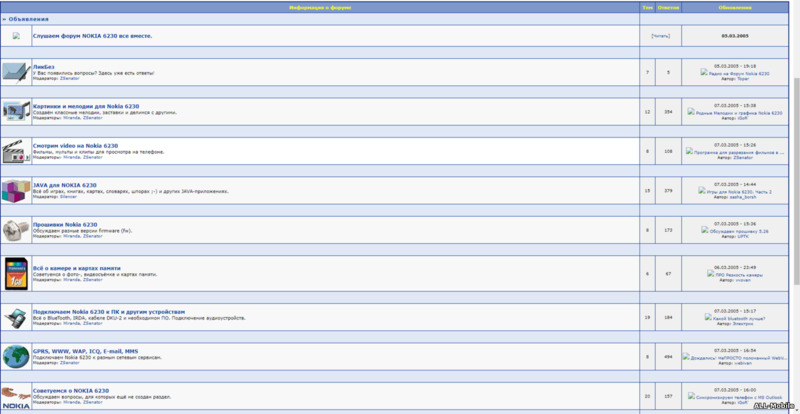This screenshot has width=800, height=414.
Task: Open last post ПРО Резкость камеры
Action: point(739,275)
